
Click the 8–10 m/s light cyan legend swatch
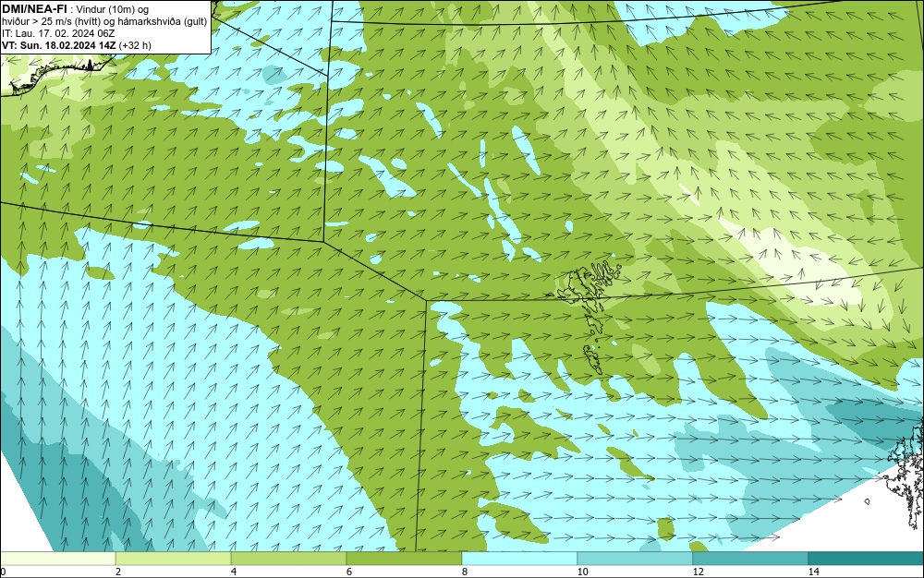tap(519, 558)
